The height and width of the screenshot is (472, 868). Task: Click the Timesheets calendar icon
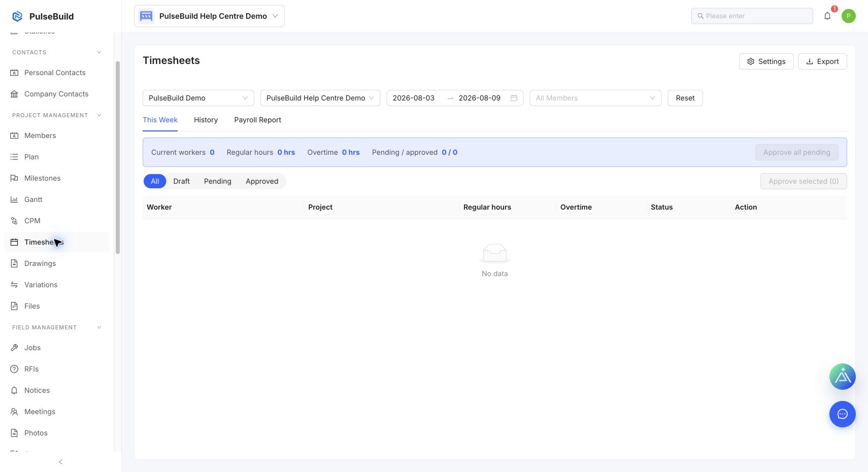click(14, 242)
